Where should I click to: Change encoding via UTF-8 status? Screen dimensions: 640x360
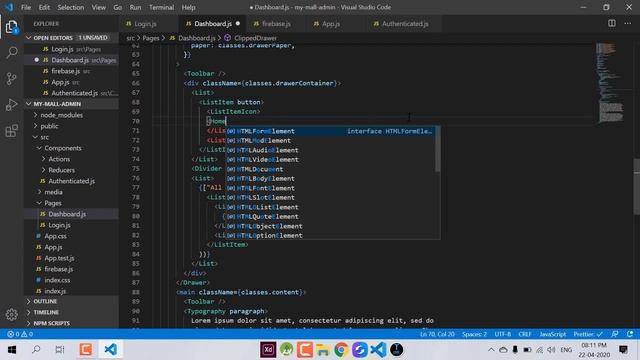(502, 334)
